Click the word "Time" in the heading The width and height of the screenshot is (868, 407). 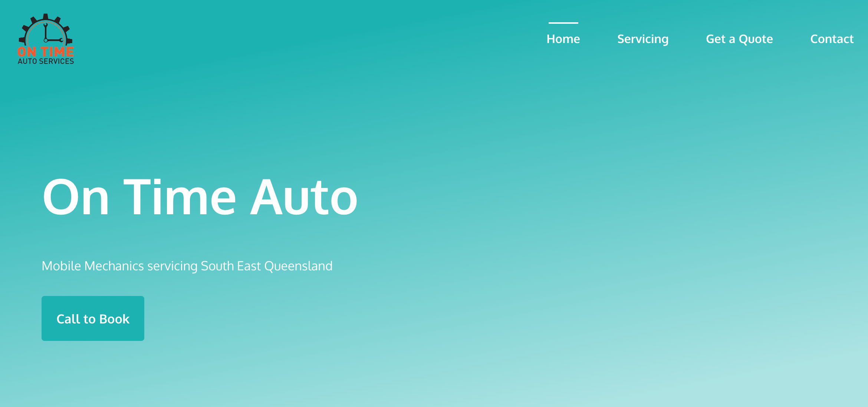pyautogui.click(x=180, y=197)
